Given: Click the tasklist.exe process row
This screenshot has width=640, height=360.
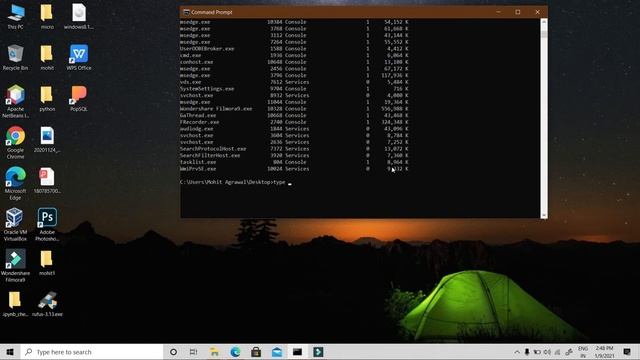Looking at the screenshot, I should pyautogui.click(x=294, y=162).
